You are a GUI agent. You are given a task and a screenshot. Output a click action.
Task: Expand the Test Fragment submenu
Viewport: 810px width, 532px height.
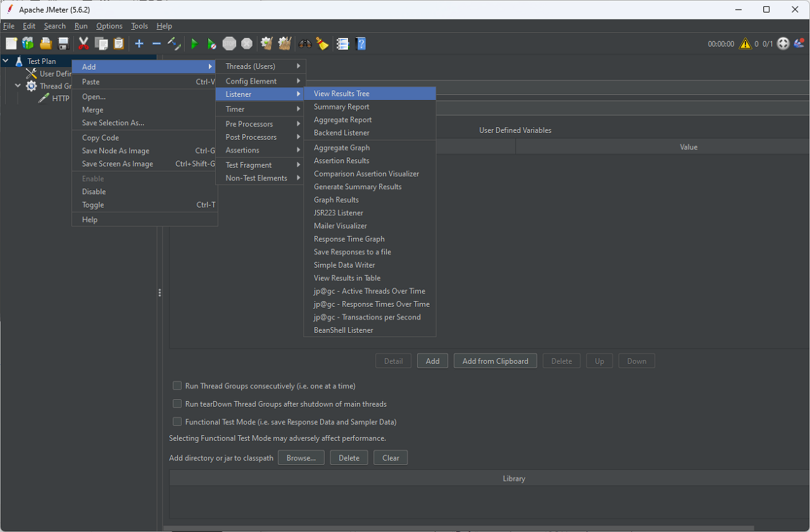[261, 165]
